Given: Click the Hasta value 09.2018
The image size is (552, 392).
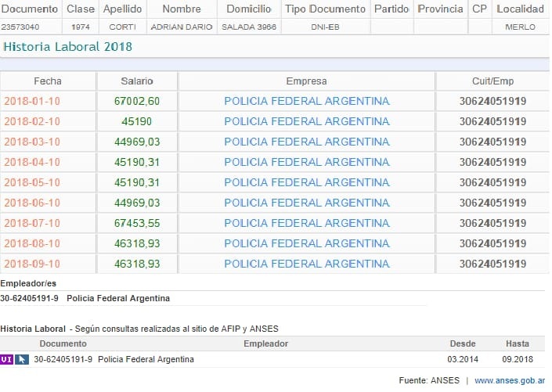Looking at the screenshot, I should pyautogui.click(x=518, y=359).
